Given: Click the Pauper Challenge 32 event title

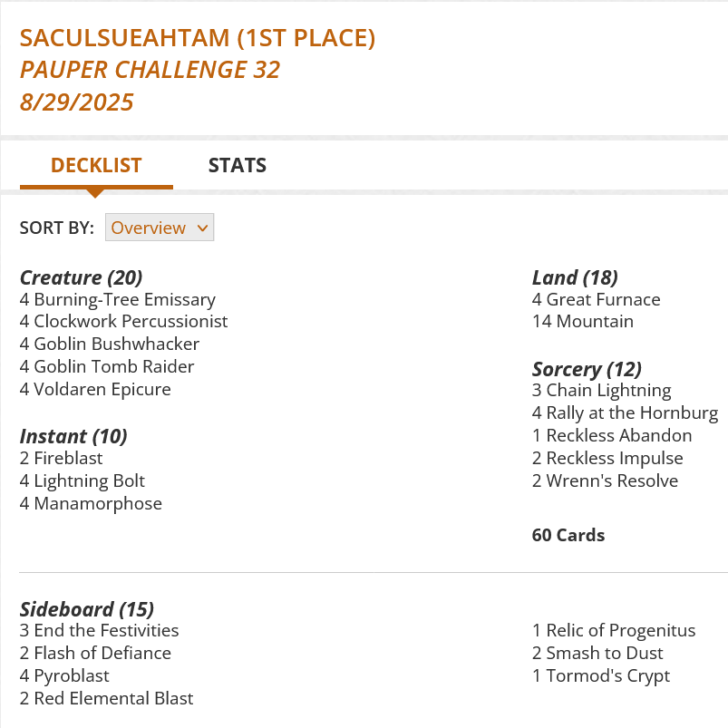Looking at the screenshot, I should click(x=150, y=70).
